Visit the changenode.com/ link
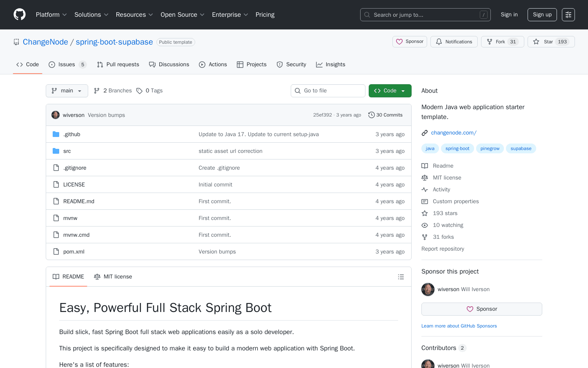Image resolution: width=588 pixels, height=368 pixels. pyautogui.click(x=453, y=132)
